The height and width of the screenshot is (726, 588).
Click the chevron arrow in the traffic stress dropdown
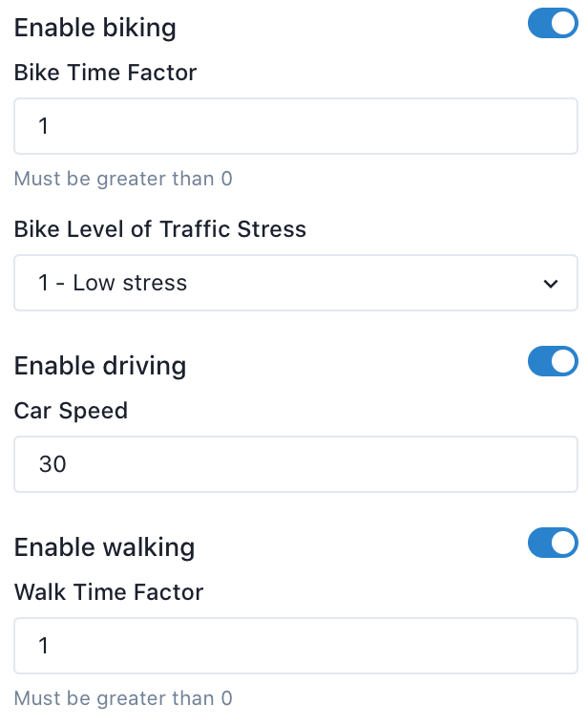tap(550, 284)
